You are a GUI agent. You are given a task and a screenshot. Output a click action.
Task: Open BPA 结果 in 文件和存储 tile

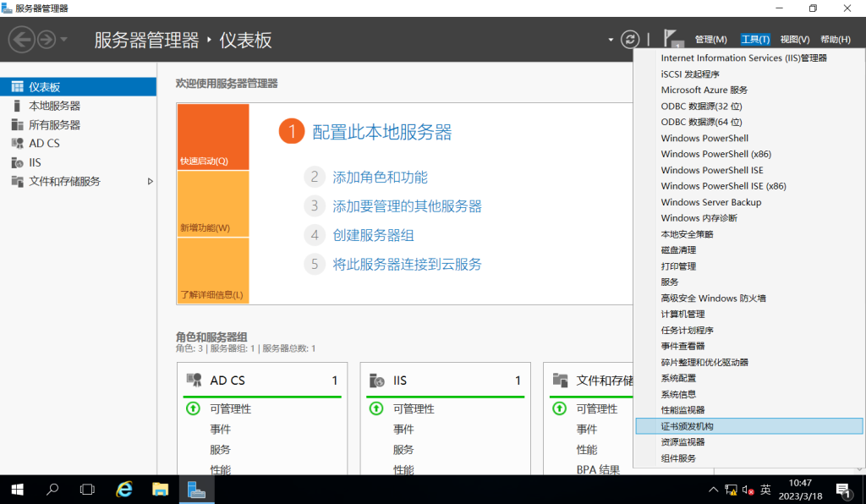(598, 470)
